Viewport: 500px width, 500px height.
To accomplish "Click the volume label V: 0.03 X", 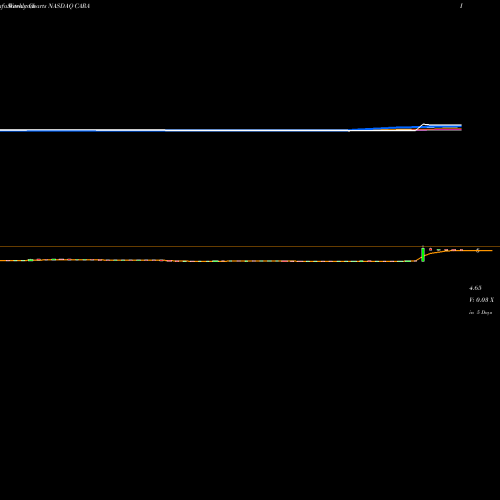I will coord(481,300).
